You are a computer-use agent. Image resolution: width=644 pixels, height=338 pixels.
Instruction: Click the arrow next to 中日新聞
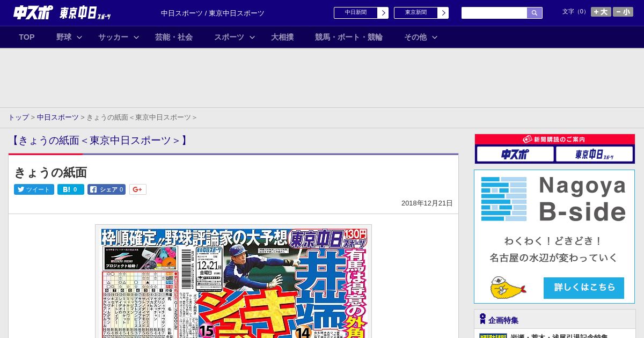pyautogui.click(x=383, y=12)
